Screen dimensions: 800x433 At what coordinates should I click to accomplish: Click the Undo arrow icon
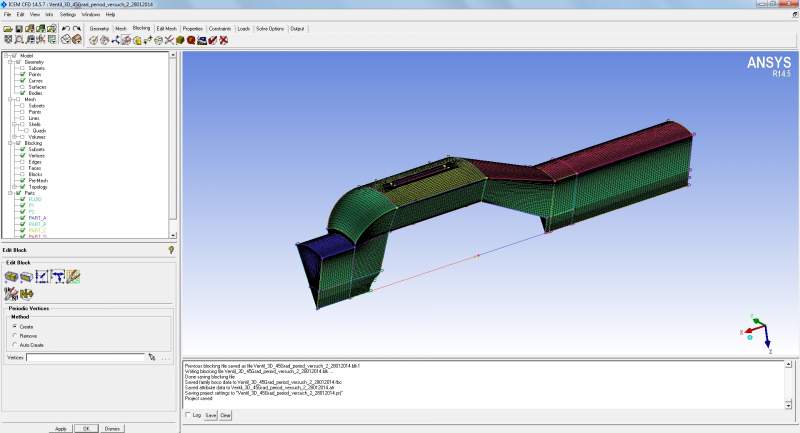65,29
